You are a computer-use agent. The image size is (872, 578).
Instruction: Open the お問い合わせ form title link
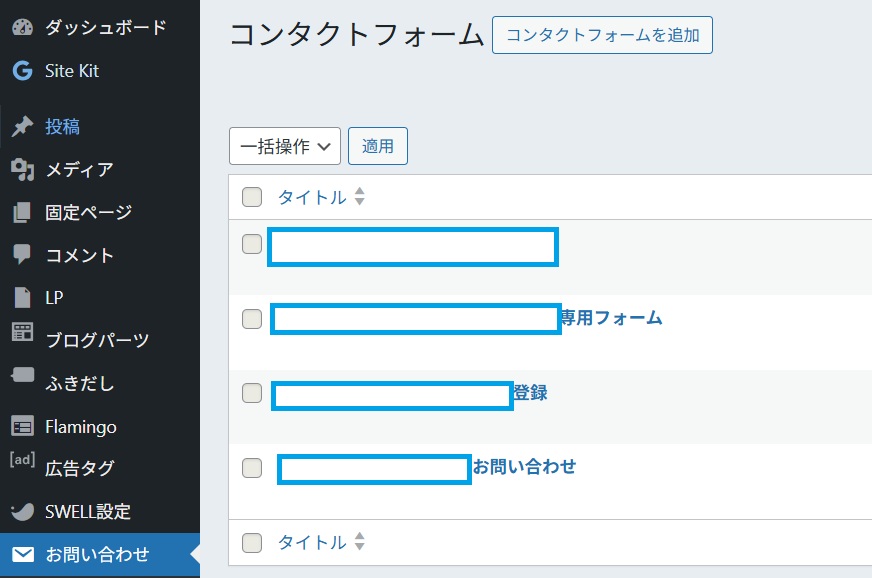(x=524, y=467)
